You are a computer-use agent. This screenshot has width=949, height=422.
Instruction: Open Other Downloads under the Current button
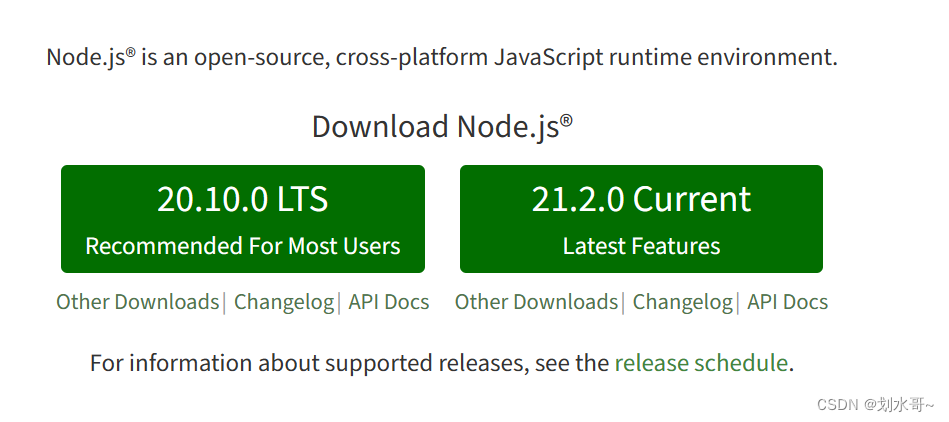tap(536, 302)
